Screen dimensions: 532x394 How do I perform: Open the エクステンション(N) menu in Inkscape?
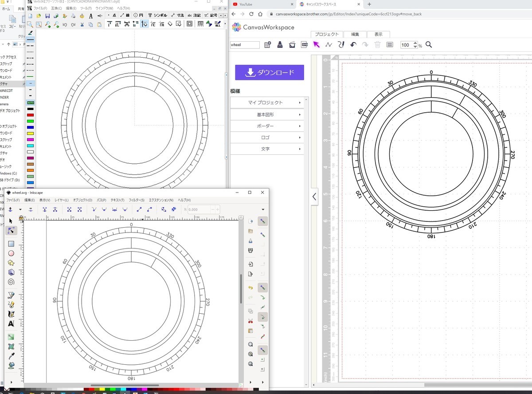(x=161, y=200)
